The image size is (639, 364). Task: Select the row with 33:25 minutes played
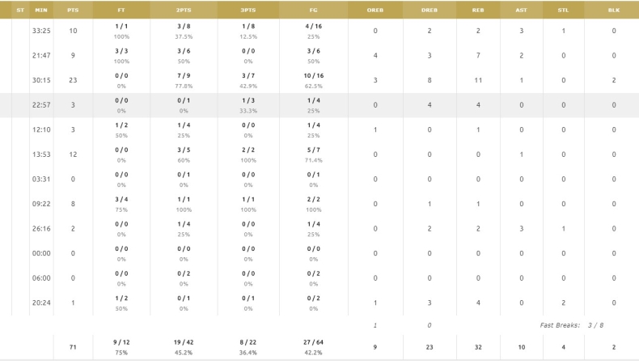(319, 31)
